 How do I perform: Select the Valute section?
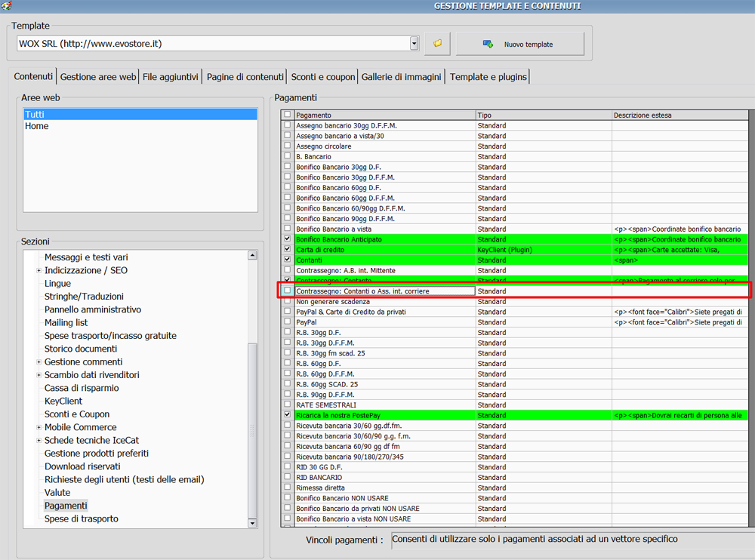click(57, 493)
